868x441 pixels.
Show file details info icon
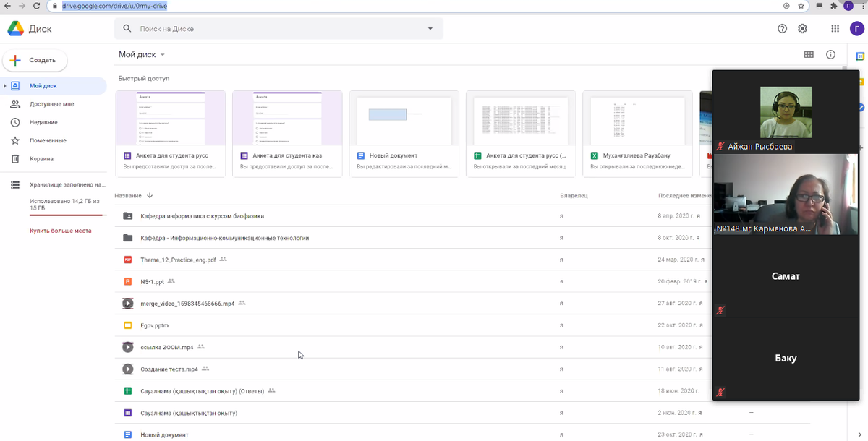(x=830, y=55)
